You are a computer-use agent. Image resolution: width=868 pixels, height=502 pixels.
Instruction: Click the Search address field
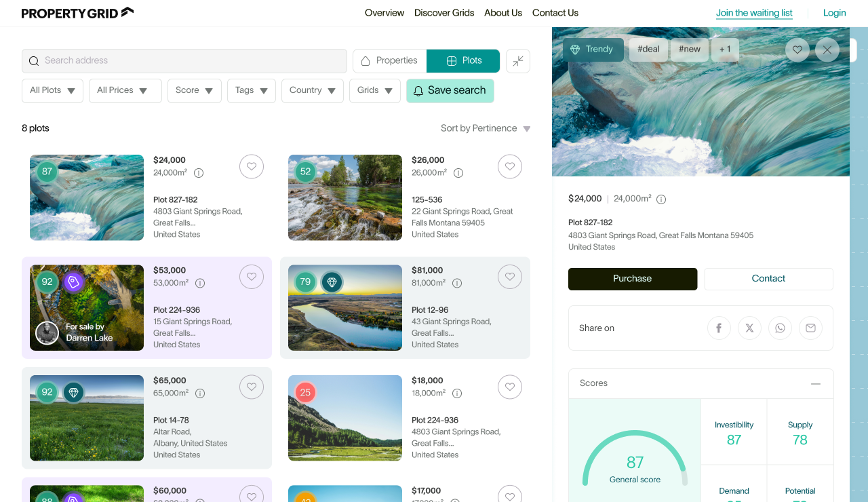(184, 61)
